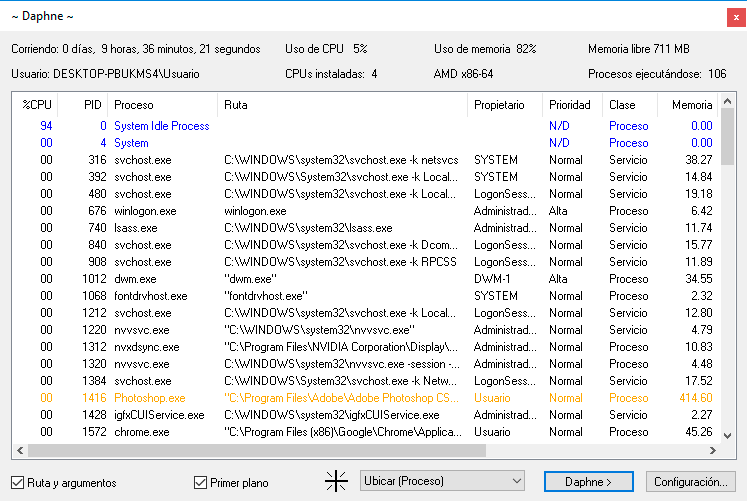Viewport: 747px width, 501px height.
Task: Sort by the Prioridad column header
Action: pos(572,105)
